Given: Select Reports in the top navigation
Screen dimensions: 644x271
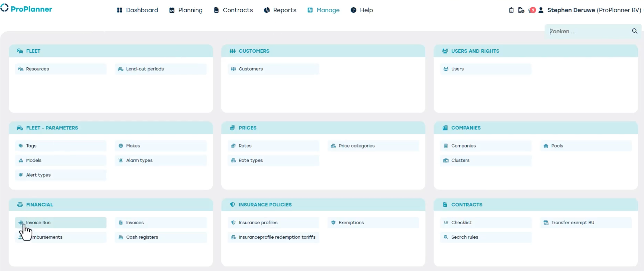Looking at the screenshot, I should coord(280,10).
